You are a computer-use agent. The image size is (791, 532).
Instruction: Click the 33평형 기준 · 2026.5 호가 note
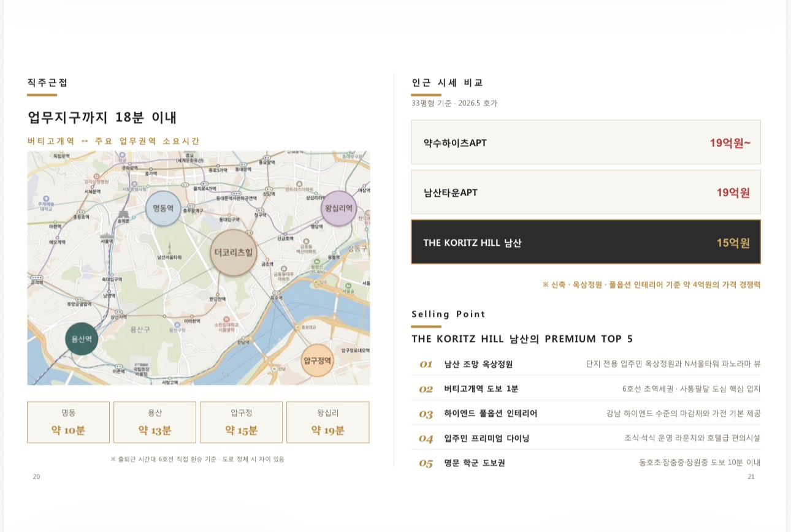(x=454, y=104)
